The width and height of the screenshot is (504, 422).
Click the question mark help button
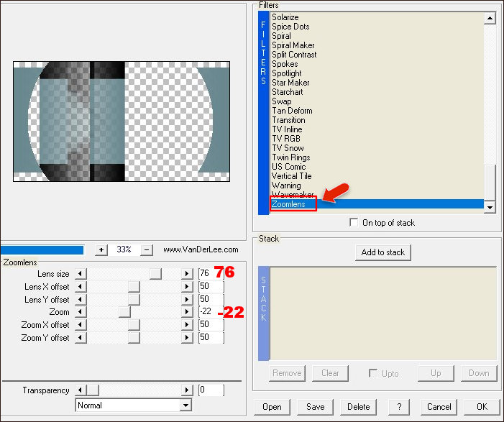coord(399,406)
